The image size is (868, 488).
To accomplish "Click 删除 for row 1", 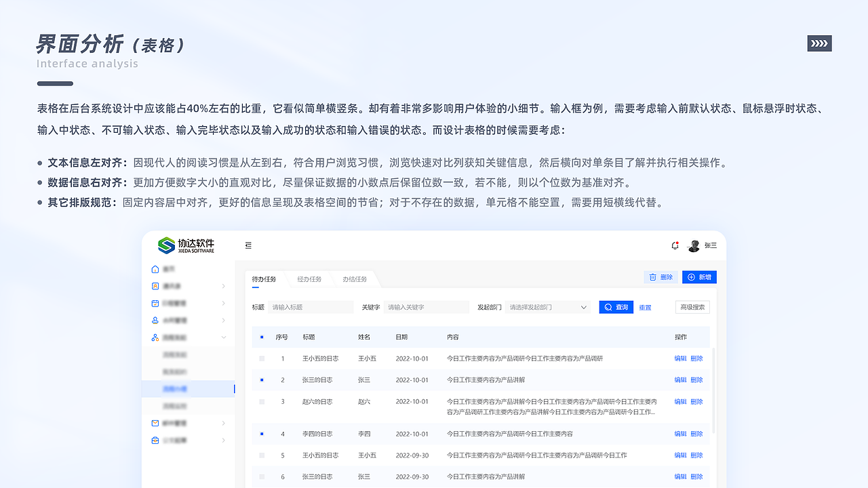I will pos(696,359).
